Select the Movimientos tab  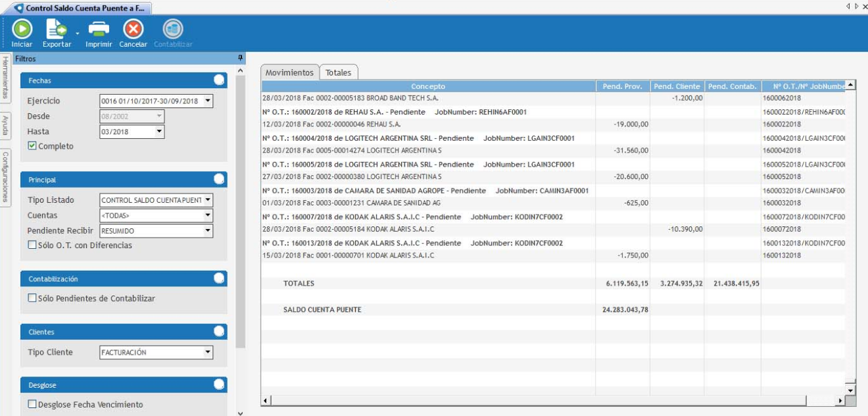tap(290, 72)
